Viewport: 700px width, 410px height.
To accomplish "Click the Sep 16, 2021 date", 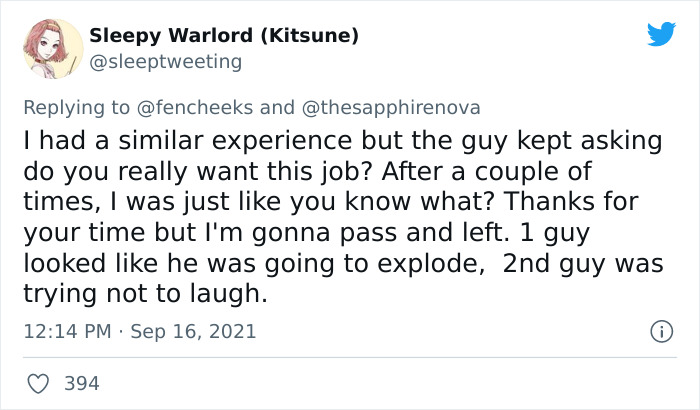I will point(193,331).
